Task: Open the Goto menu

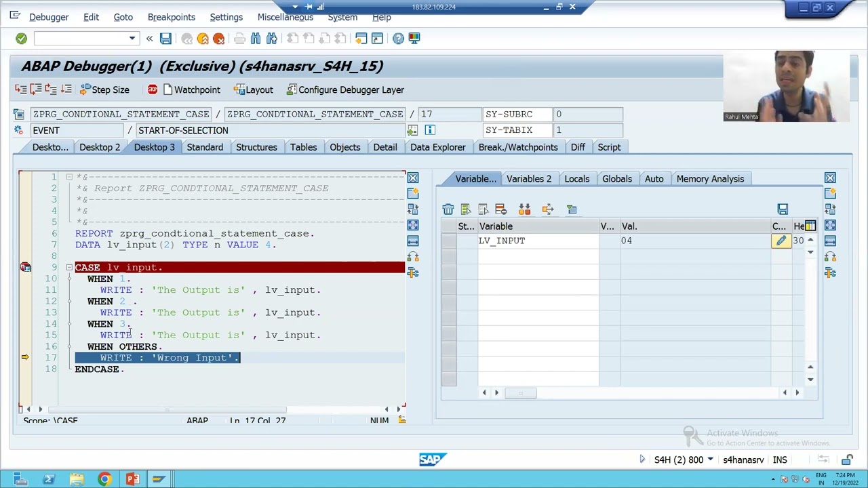Action: tap(123, 17)
